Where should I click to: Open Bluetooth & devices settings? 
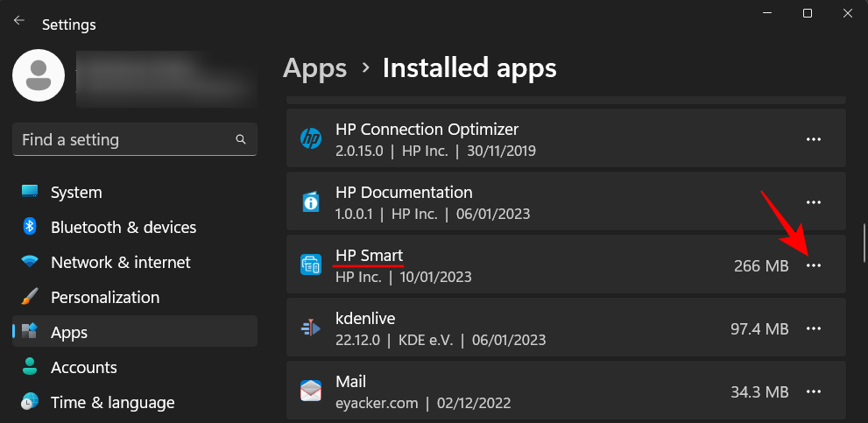(123, 227)
